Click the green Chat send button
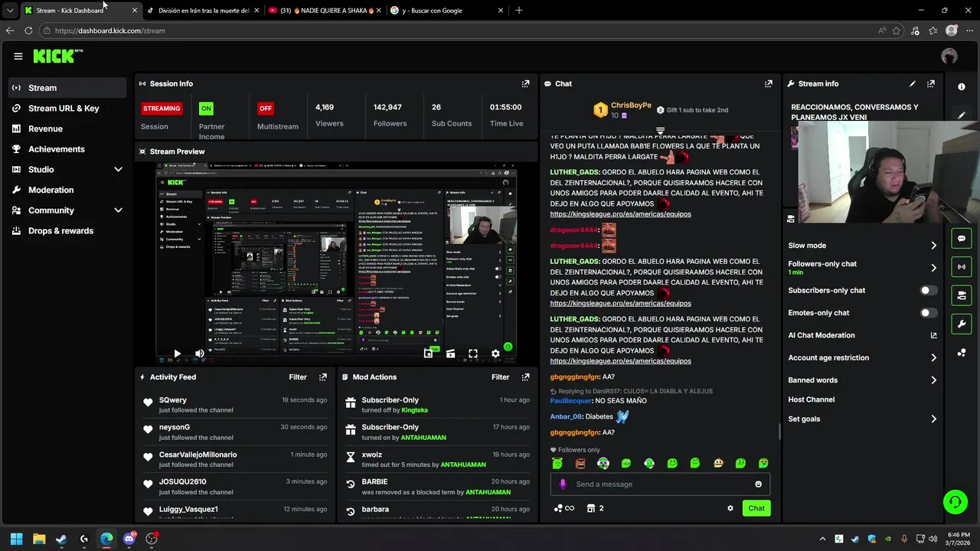980x551 pixels. point(756,508)
